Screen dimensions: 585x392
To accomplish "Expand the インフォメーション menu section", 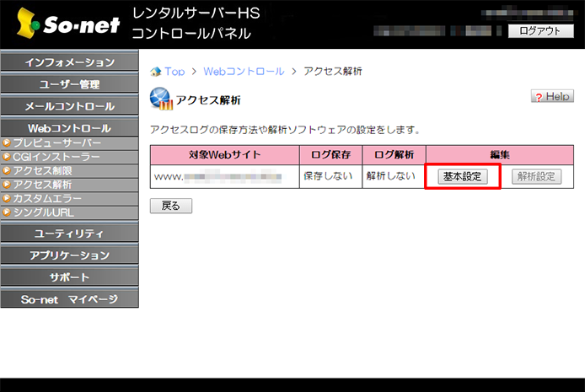I will [69, 63].
